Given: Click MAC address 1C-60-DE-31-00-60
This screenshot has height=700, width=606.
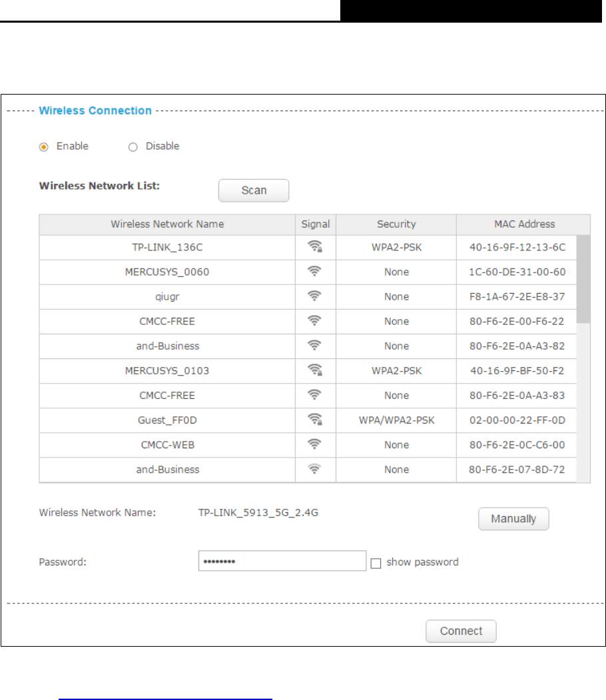Looking at the screenshot, I should (x=517, y=272).
